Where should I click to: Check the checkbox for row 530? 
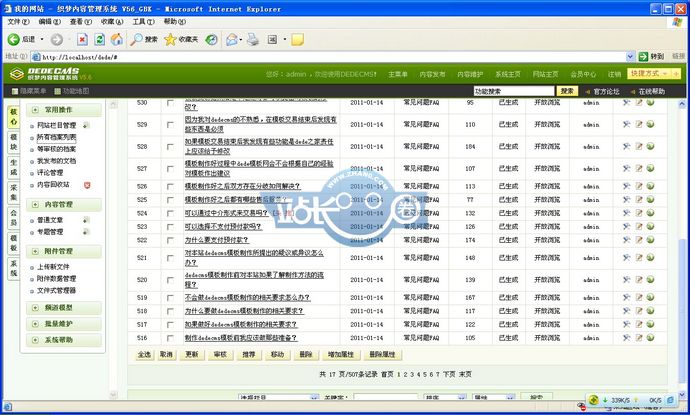pos(170,103)
